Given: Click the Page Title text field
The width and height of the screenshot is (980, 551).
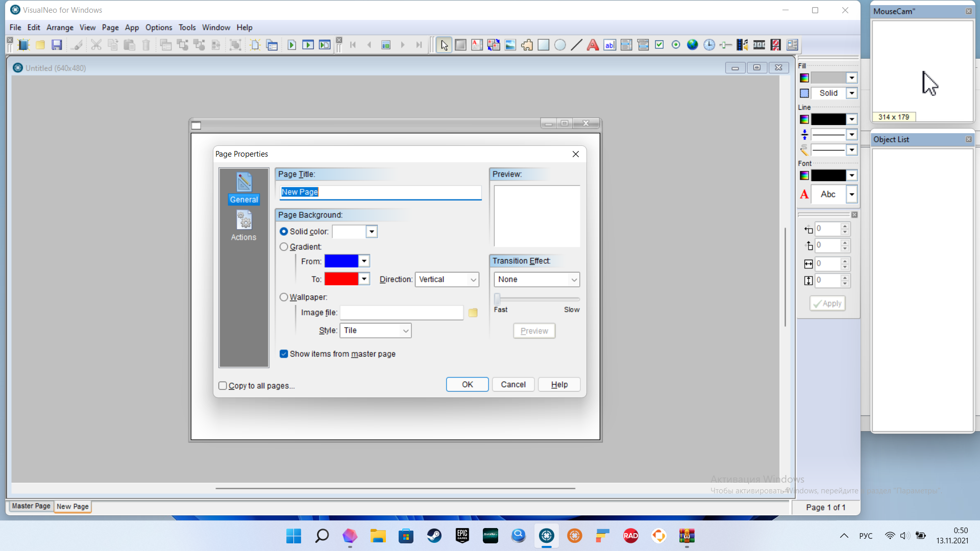Looking at the screenshot, I should (380, 192).
